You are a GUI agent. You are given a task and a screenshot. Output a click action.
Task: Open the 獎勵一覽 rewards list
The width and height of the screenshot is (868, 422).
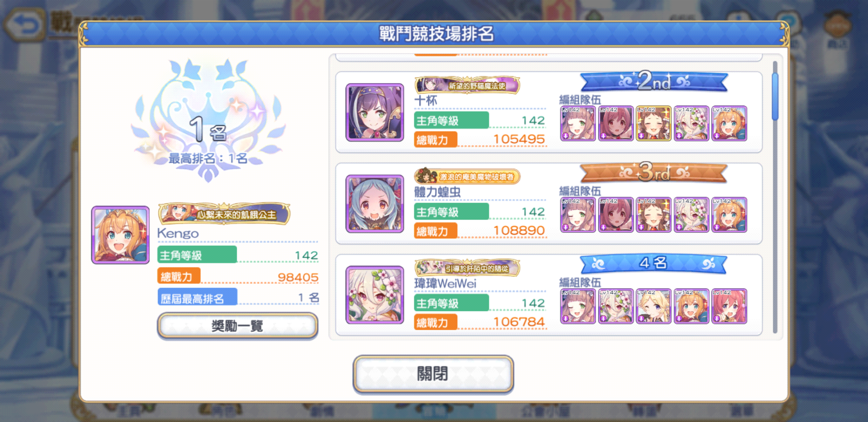(x=237, y=325)
